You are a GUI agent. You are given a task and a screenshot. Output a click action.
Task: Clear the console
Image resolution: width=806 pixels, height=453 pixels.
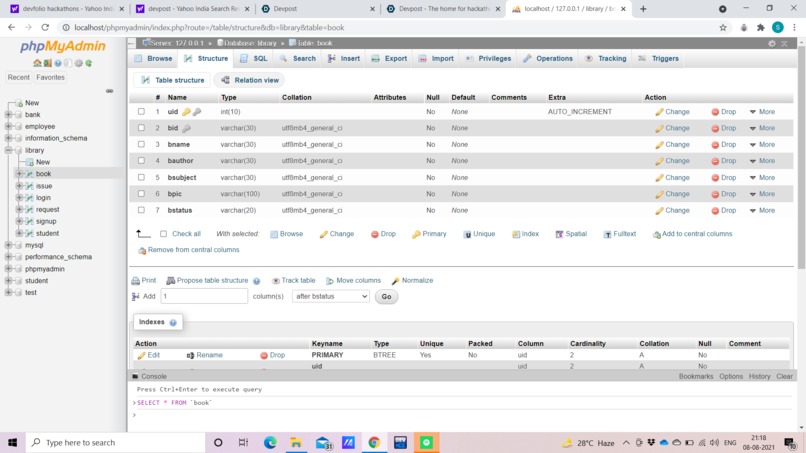784,376
